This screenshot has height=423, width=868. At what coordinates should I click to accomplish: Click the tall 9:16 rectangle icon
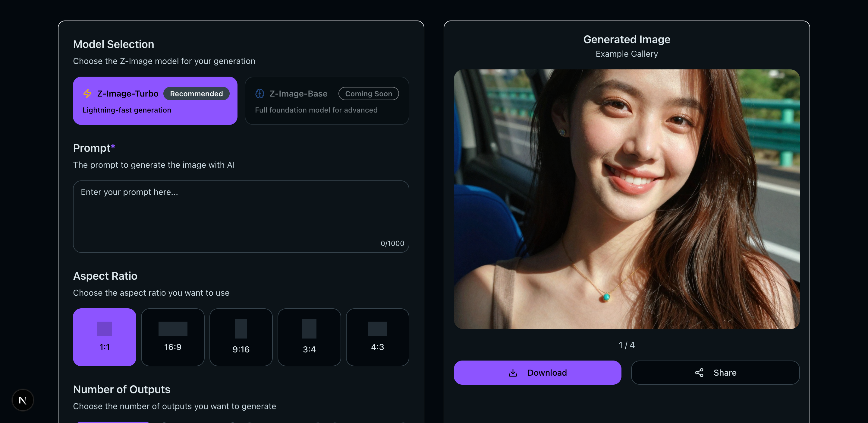pos(241,329)
